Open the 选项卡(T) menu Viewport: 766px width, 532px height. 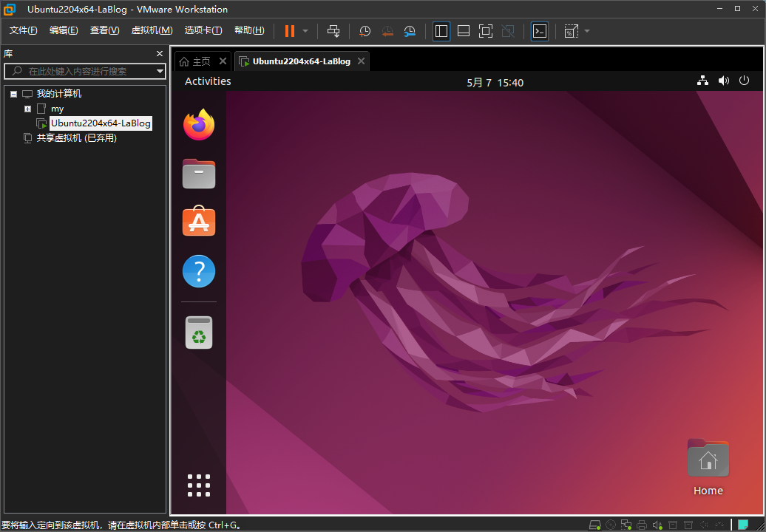(x=203, y=30)
